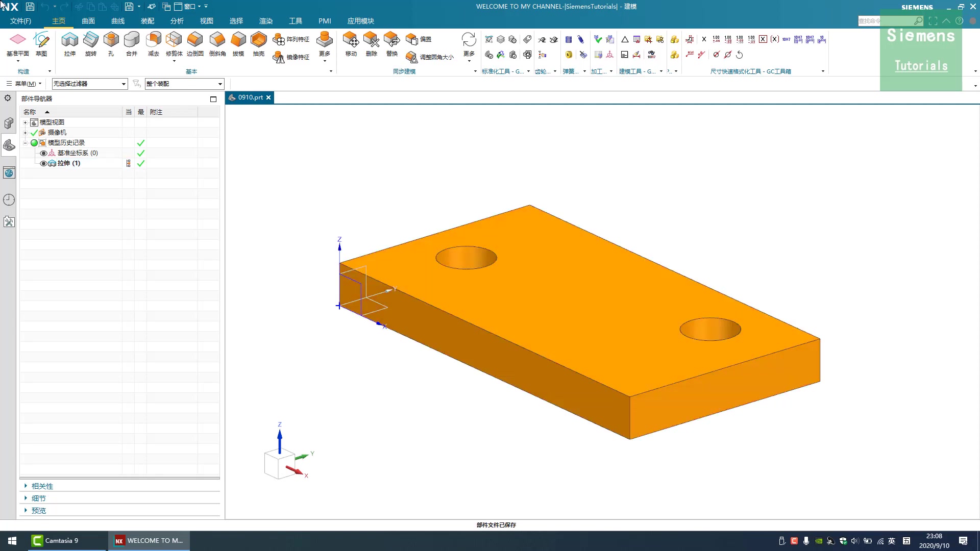Open the 文件(F) menu
980x551 pixels.
(x=20, y=21)
